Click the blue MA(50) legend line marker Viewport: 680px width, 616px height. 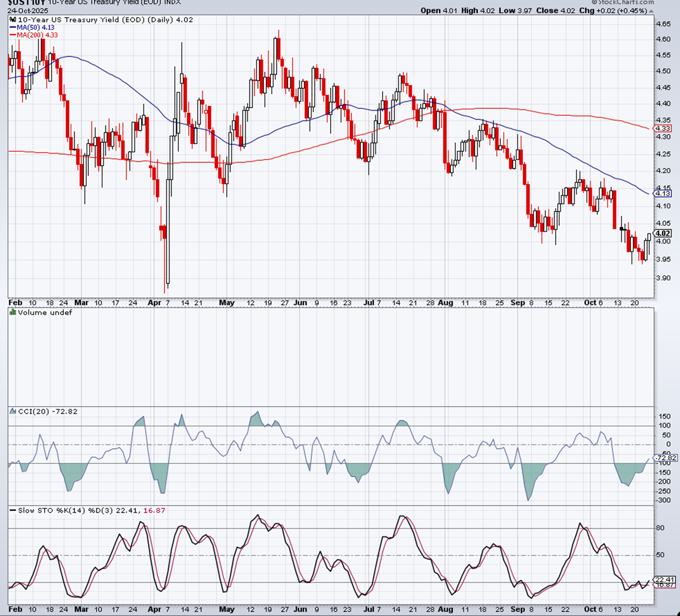(13, 28)
